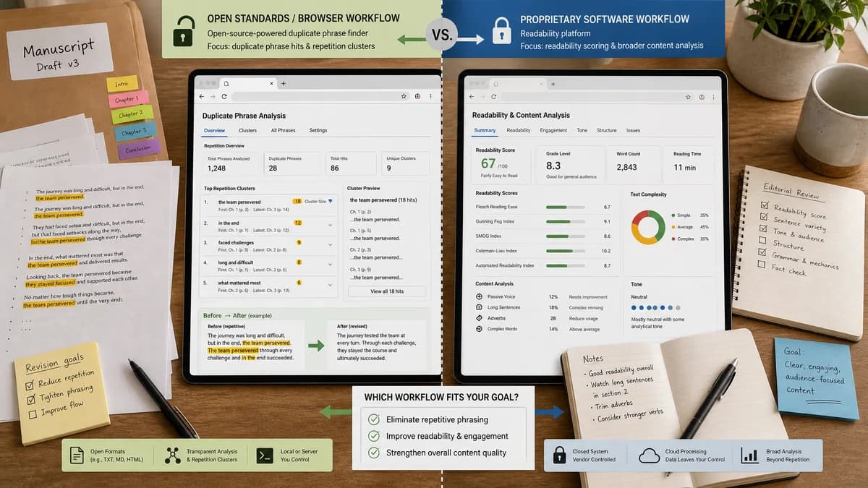Open the Cluster Size sort dropdown
This screenshot has width=868, height=488.
[x=318, y=202]
